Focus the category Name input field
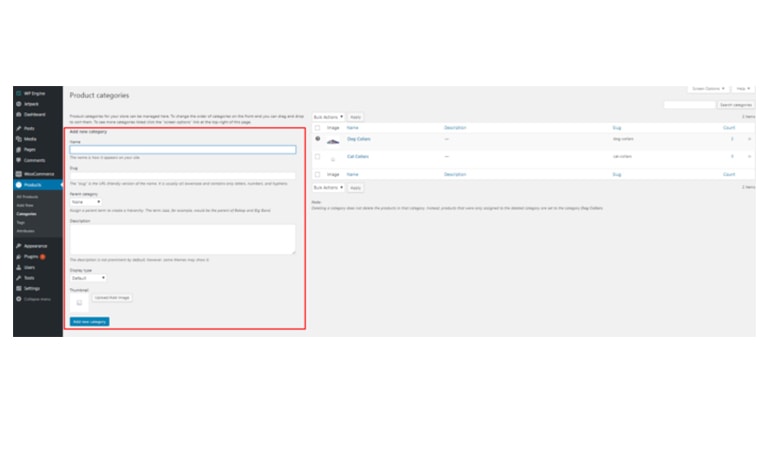Screen dimensions: 768x450 point(183,149)
